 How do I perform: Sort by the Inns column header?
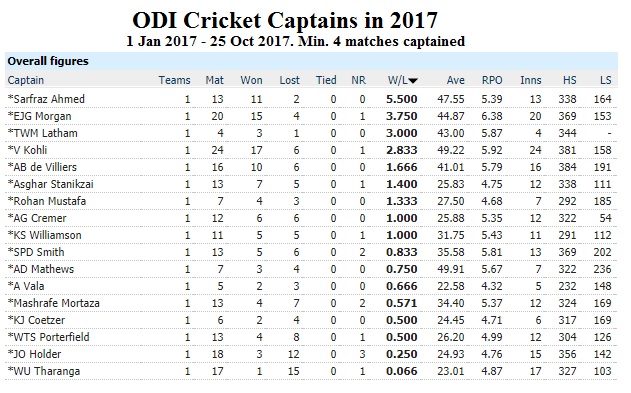[x=531, y=80]
